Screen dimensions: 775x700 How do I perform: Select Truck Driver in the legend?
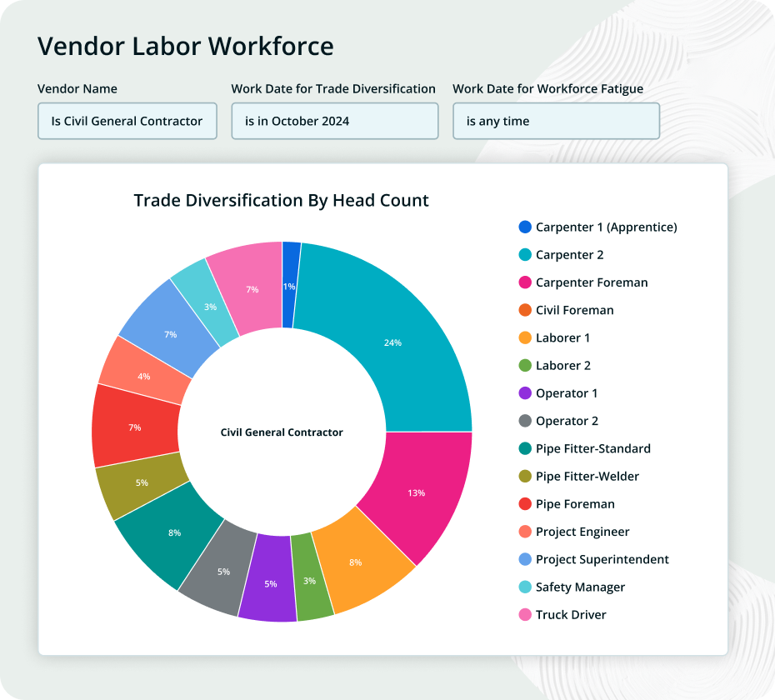click(x=571, y=615)
